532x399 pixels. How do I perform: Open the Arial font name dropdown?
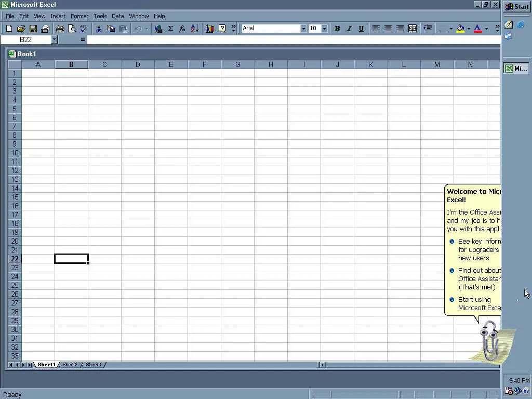click(303, 29)
